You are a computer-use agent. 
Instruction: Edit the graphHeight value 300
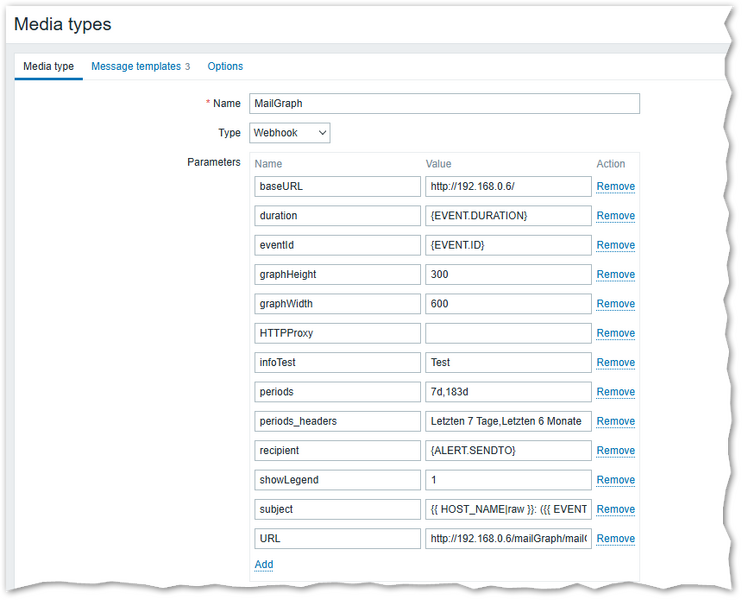pos(508,274)
